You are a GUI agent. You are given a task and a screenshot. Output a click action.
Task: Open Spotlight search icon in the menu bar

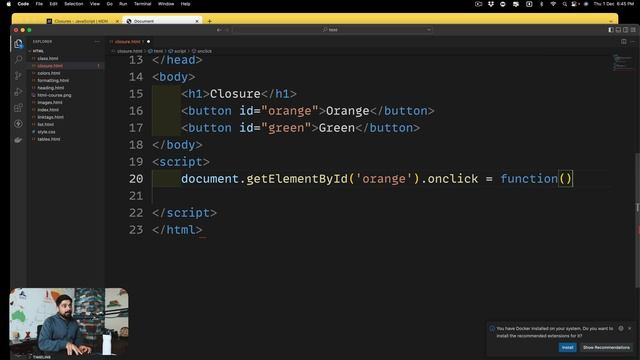[564, 4]
